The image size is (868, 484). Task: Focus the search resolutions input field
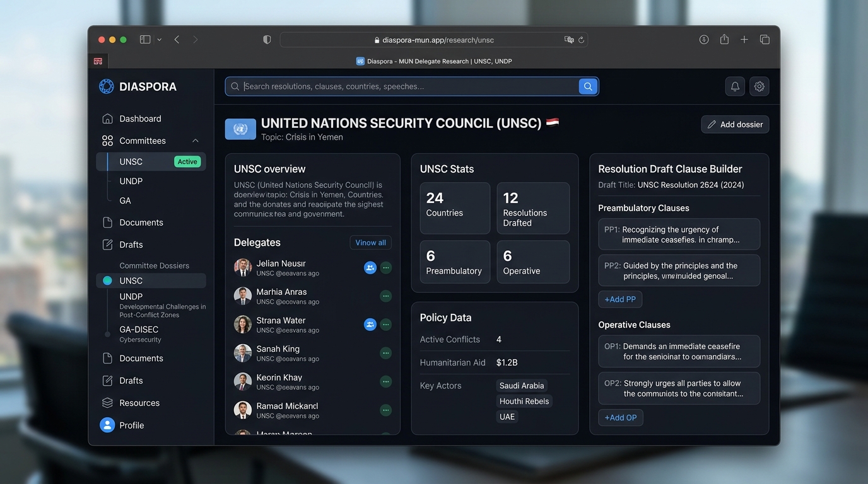pyautogui.click(x=404, y=86)
